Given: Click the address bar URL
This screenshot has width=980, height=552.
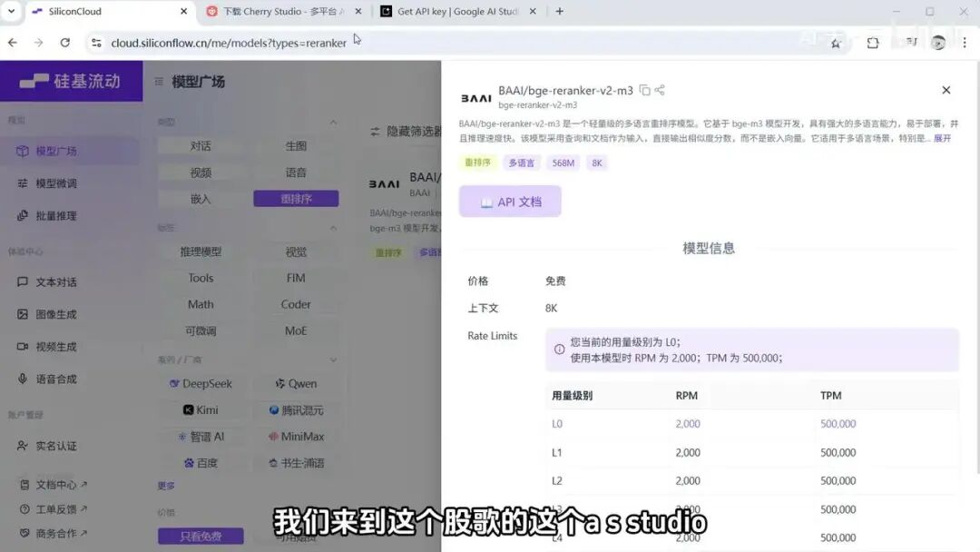Looking at the screenshot, I should [229, 43].
